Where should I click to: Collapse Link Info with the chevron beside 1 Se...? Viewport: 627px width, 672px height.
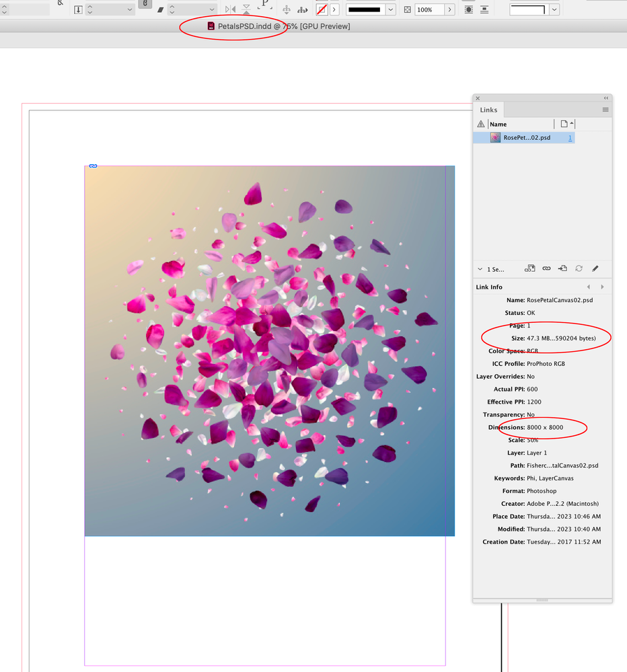[480, 269]
